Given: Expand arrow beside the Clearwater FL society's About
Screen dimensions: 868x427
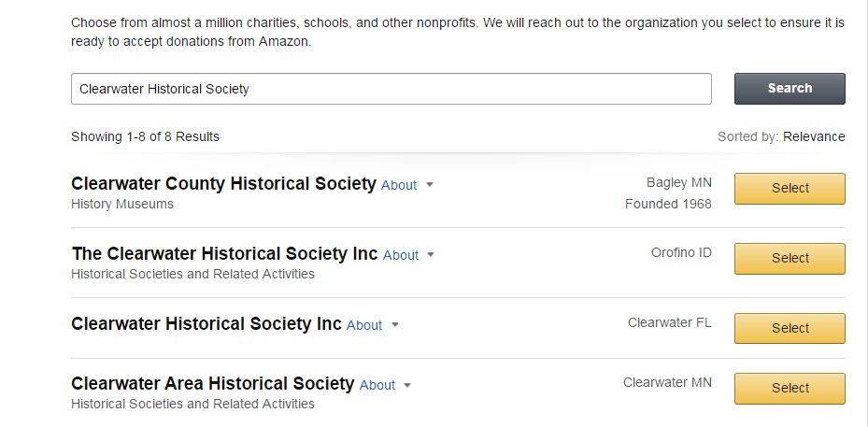Looking at the screenshot, I should pyautogui.click(x=394, y=324).
